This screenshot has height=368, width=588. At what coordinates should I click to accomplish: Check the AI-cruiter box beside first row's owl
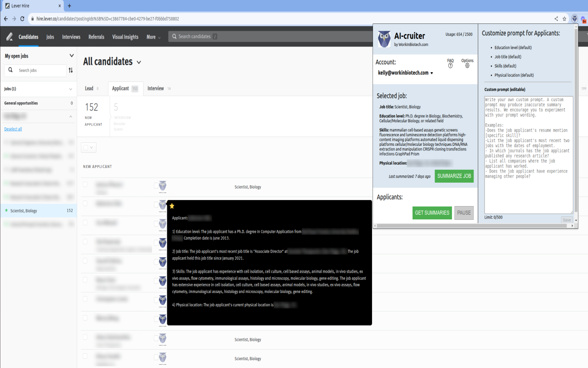[156, 185]
